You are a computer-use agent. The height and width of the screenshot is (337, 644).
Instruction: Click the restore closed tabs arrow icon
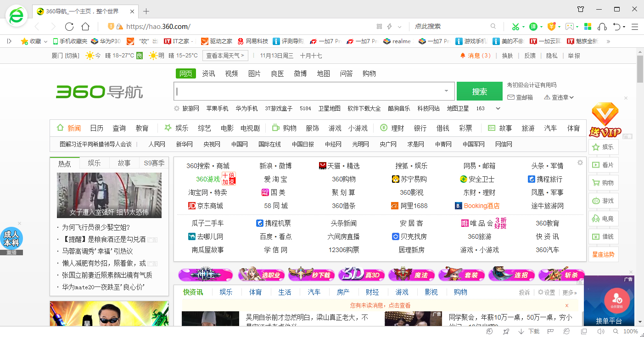click(617, 26)
